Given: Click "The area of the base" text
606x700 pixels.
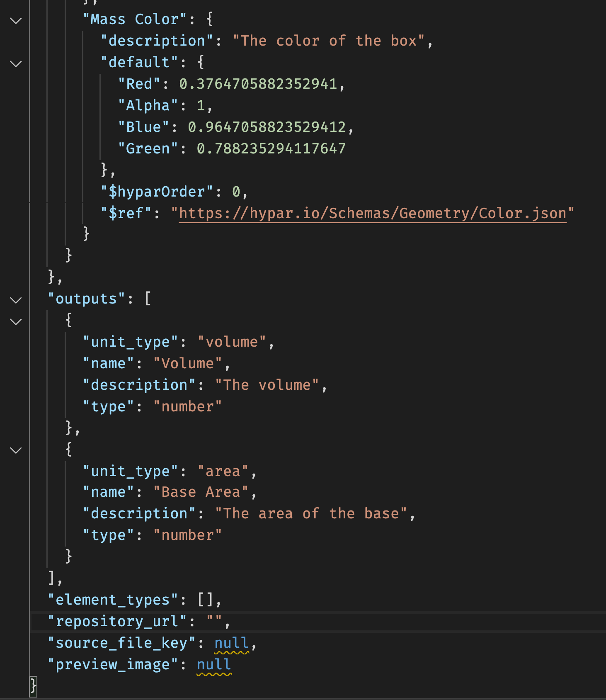Looking at the screenshot, I should [x=311, y=513].
